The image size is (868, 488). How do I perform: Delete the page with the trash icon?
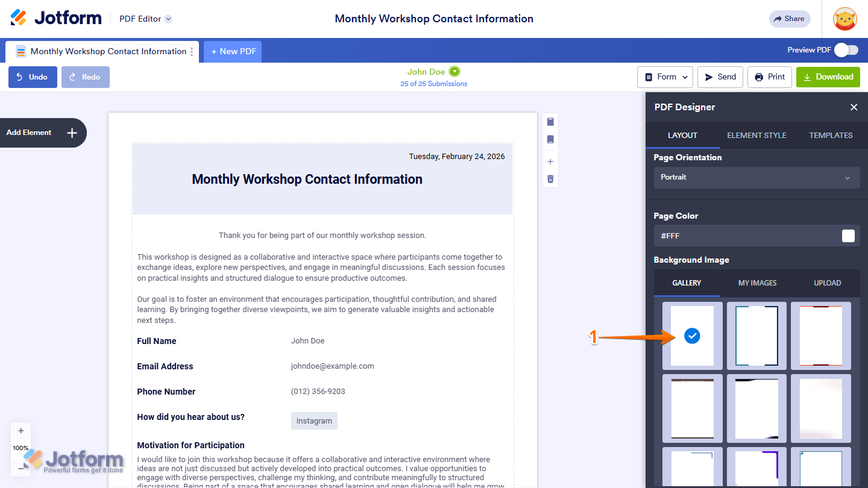(x=550, y=179)
